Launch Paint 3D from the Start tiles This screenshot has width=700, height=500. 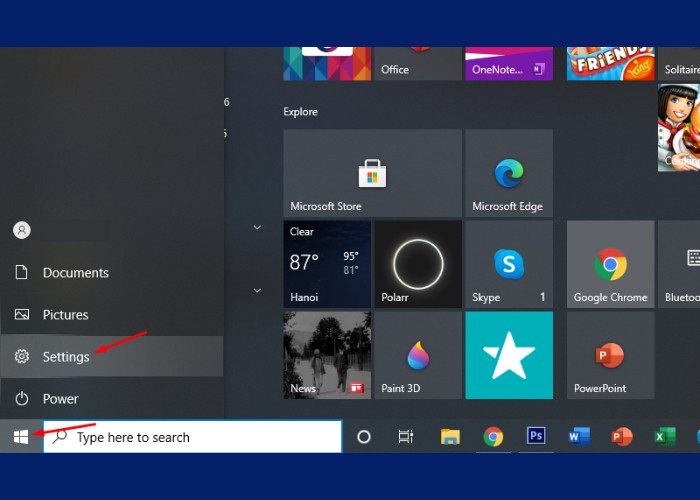coord(417,355)
